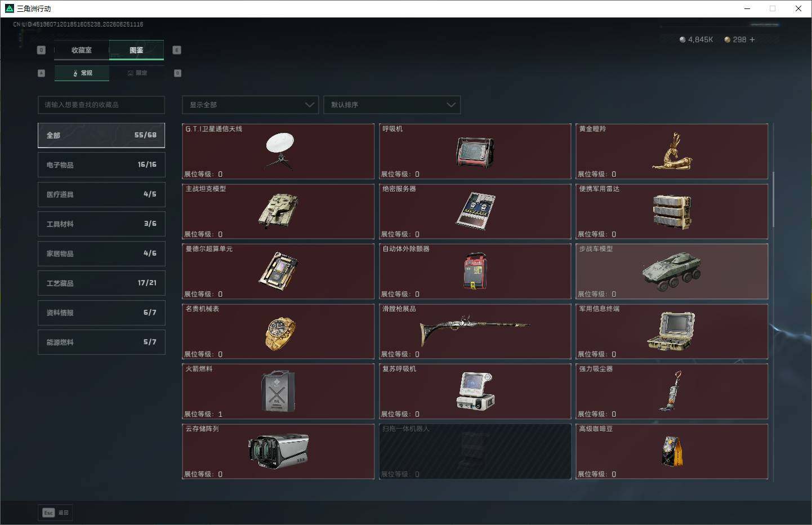Select the 便携军用雷达 radar item icon
812x525 pixels.
(x=672, y=212)
